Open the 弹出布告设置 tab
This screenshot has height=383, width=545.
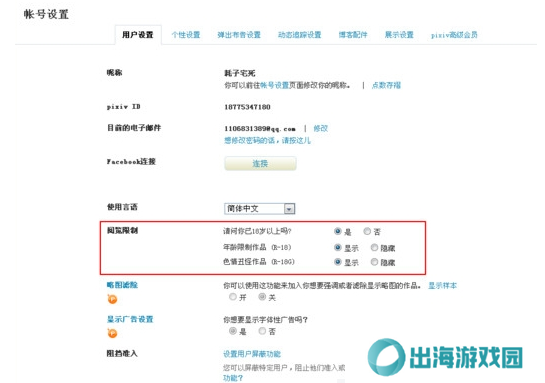[x=239, y=35]
